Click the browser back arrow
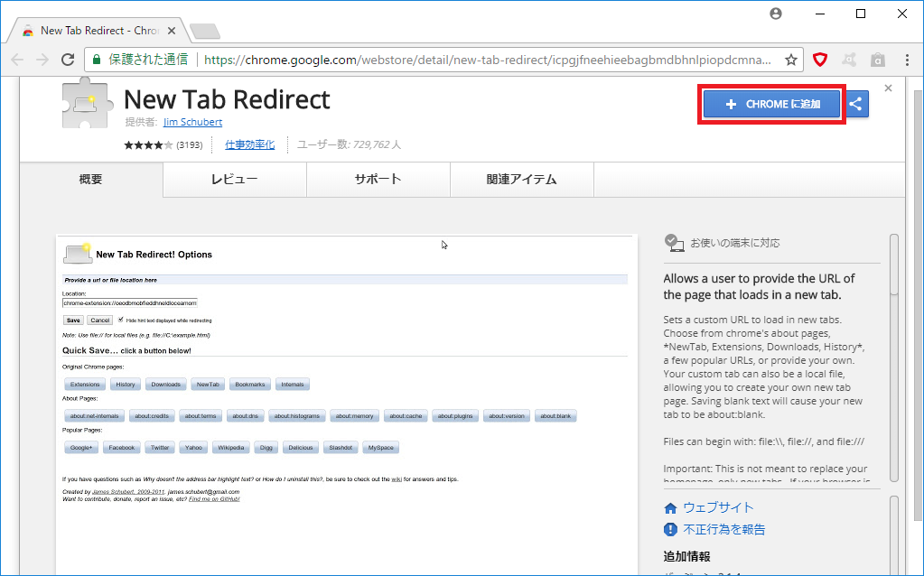The height and width of the screenshot is (576, 924). tap(17, 60)
